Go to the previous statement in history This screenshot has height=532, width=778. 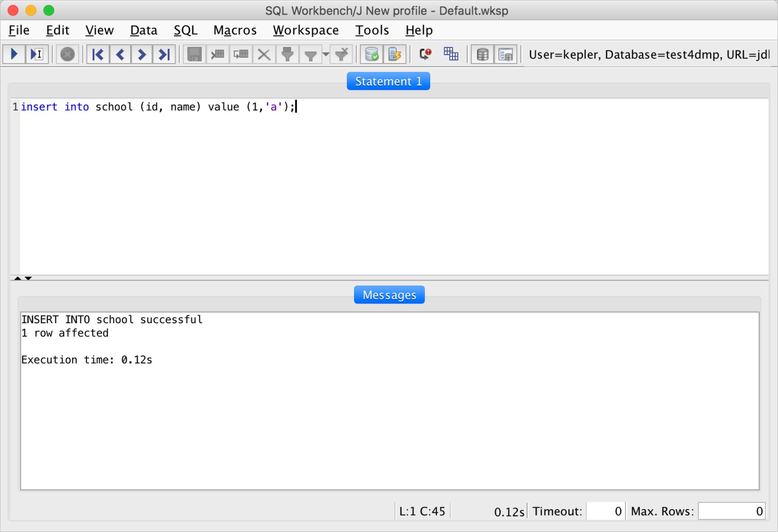[x=120, y=54]
